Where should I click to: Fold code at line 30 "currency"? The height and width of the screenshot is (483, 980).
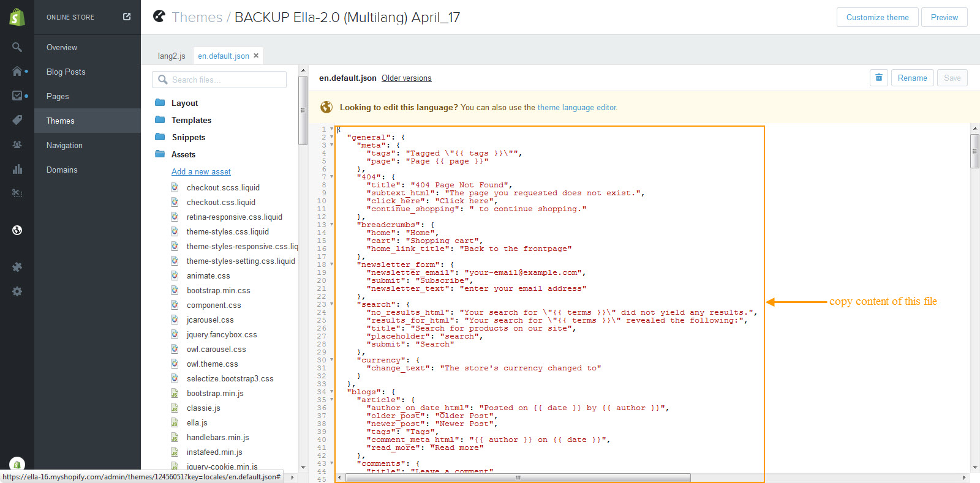[x=331, y=360]
